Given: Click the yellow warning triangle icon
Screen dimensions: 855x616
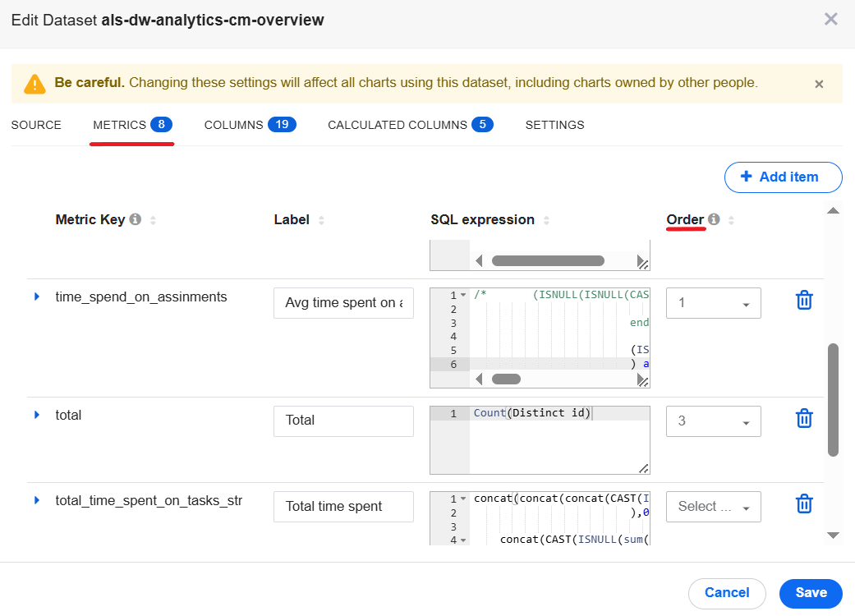Looking at the screenshot, I should coord(34,84).
